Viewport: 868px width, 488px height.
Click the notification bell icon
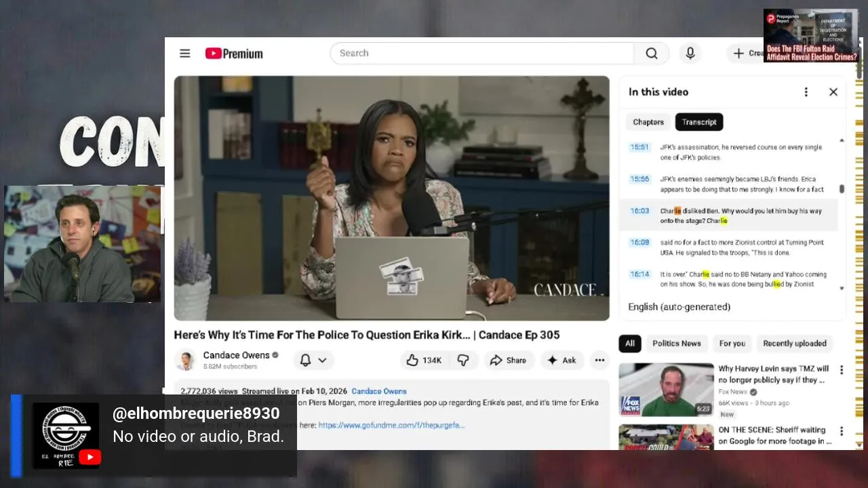click(305, 361)
